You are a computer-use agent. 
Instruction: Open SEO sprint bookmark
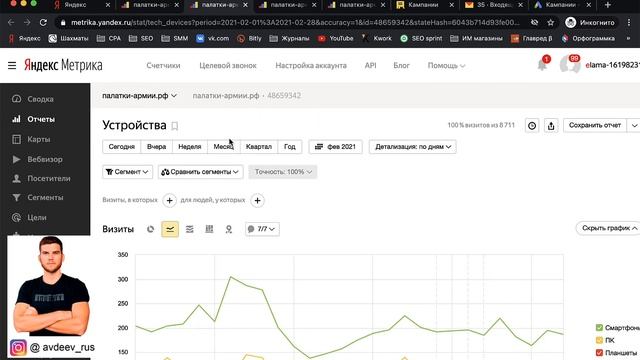421,38
